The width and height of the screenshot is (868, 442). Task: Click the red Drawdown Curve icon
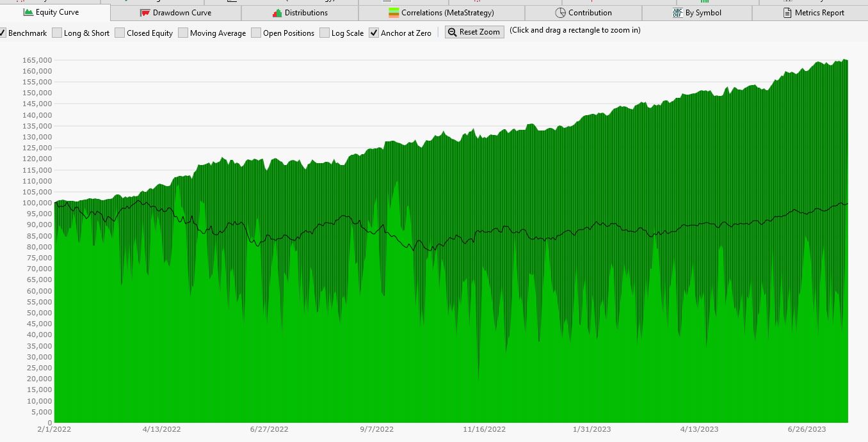(x=145, y=13)
